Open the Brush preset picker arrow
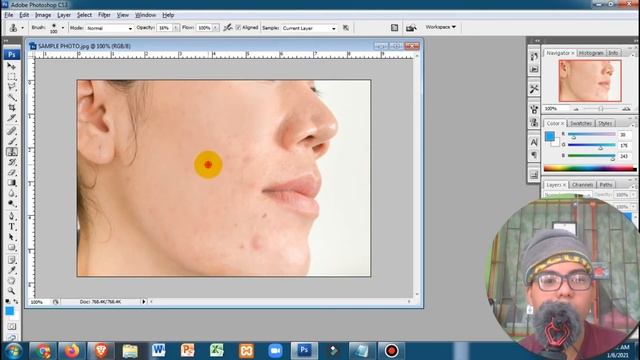This screenshot has height=360, width=640. pyautogui.click(x=62, y=28)
